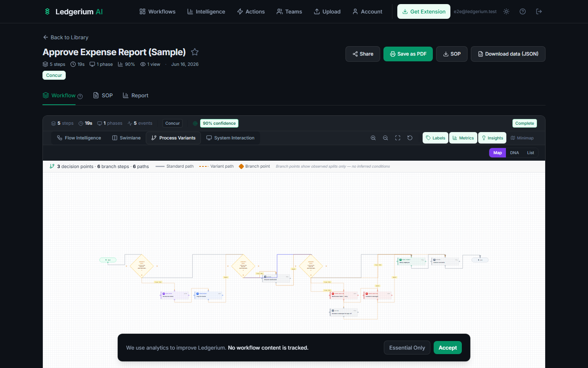Screen dimensions: 588x368
Task: Accept analytics tracking
Action: click(x=448, y=348)
